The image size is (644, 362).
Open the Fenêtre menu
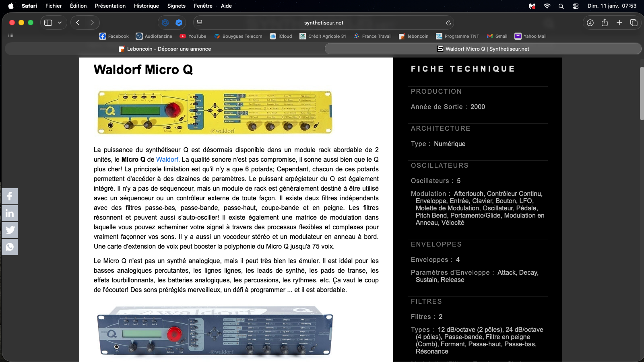(x=203, y=6)
